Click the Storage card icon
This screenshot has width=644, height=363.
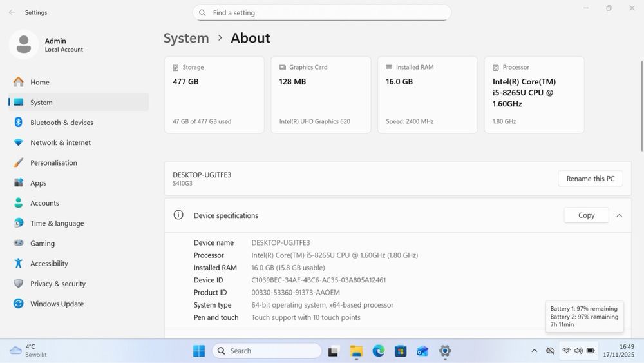coord(175,68)
